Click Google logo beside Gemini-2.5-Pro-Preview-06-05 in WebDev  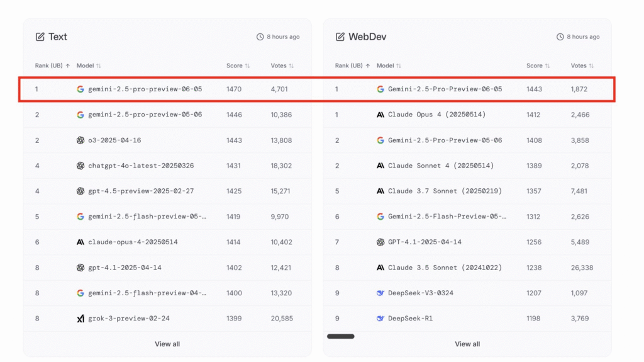(x=380, y=89)
